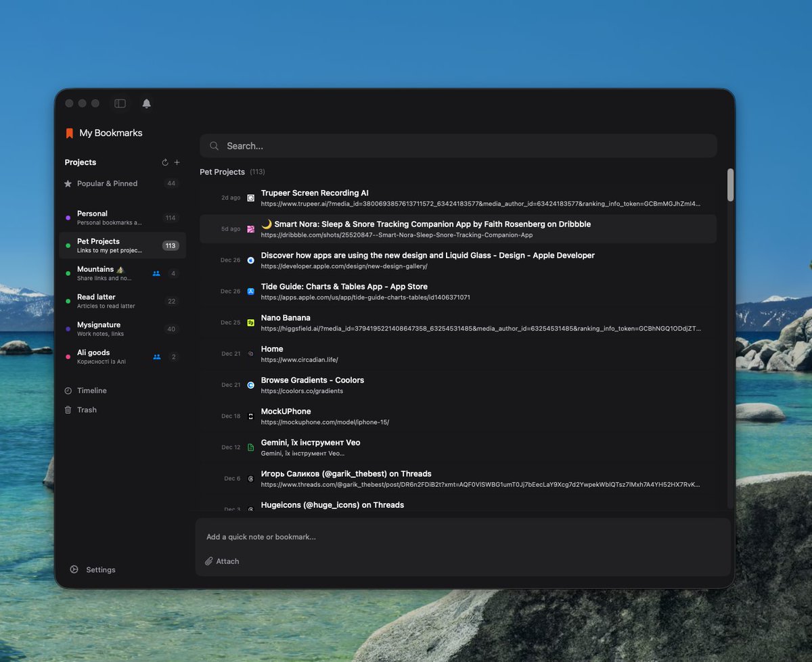
Task: Focus the Search field
Action: pyautogui.click(x=458, y=146)
